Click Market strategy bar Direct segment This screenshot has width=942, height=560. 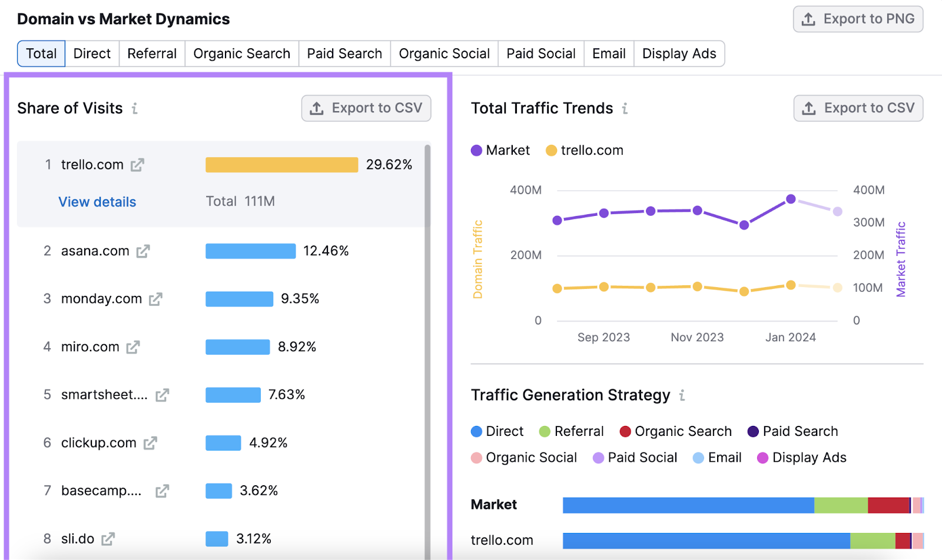point(688,505)
